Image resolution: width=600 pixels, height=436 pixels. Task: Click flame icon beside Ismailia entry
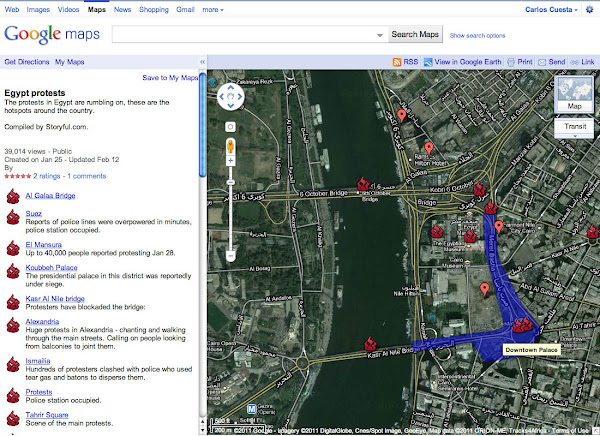(13, 364)
